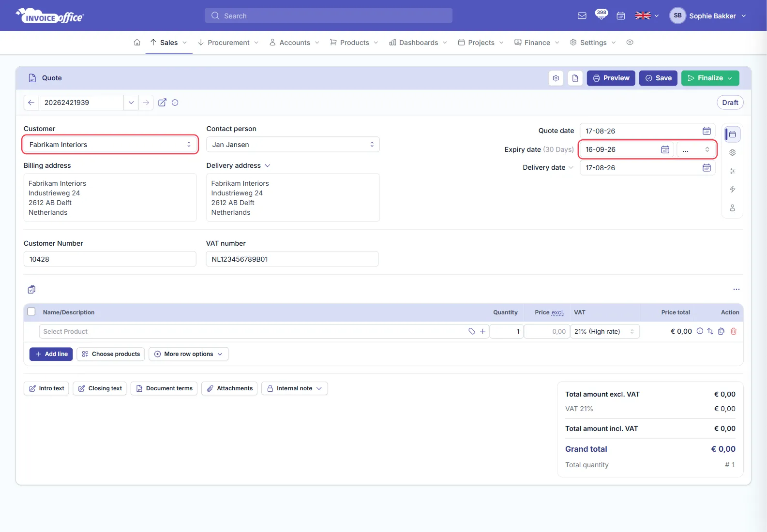Open the Delivery date calendar picker

point(707,168)
